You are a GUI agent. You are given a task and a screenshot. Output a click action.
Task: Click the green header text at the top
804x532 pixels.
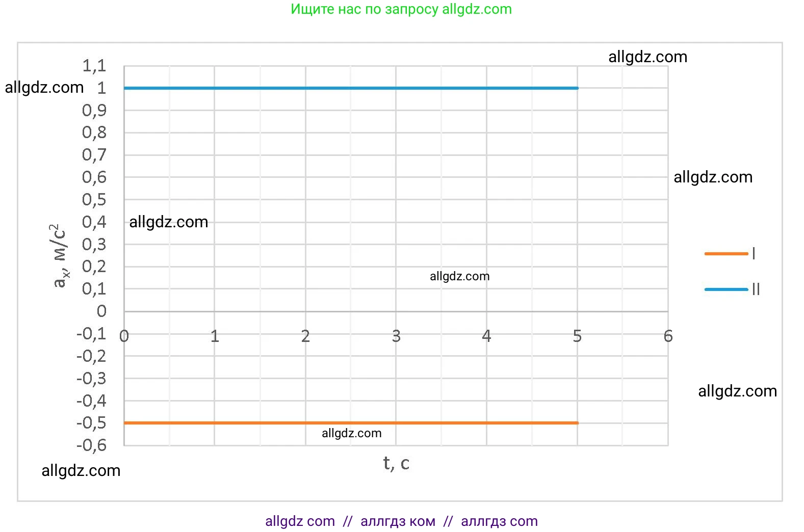tap(401, 9)
